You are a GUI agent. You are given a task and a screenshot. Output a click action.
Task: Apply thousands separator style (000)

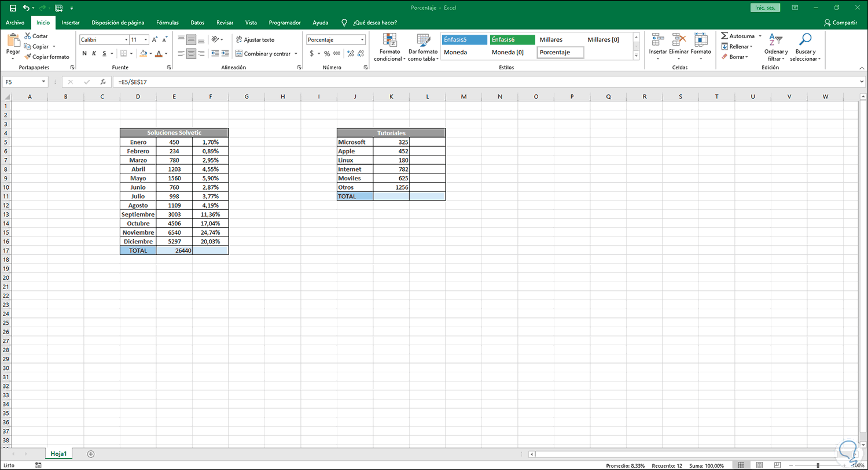tap(337, 54)
